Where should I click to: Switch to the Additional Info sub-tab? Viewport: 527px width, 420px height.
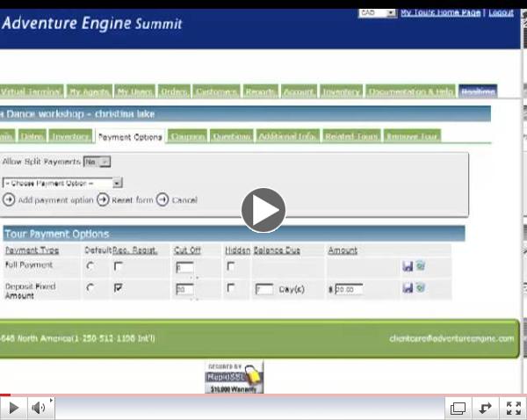click(288, 136)
